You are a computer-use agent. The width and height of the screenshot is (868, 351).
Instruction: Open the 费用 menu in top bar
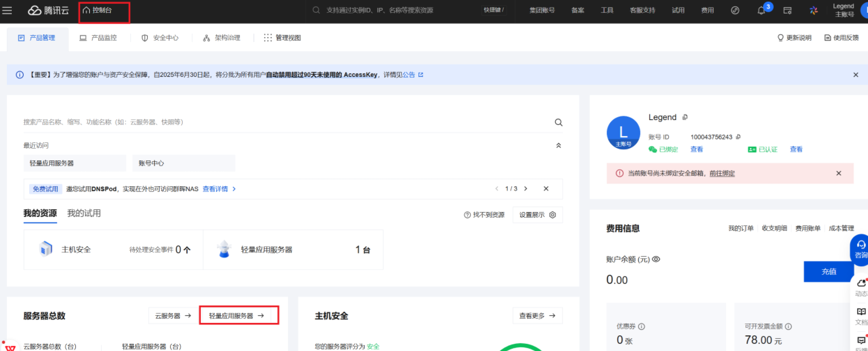pyautogui.click(x=707, y=10)
